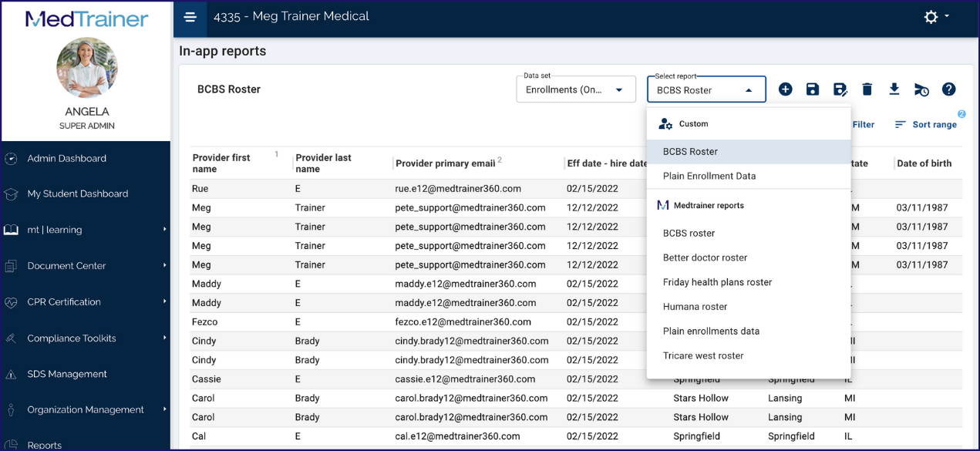The width and height of the screenshot is (980, 451).
Task: Click the Date of birth column header
Action: pos(924,163)
